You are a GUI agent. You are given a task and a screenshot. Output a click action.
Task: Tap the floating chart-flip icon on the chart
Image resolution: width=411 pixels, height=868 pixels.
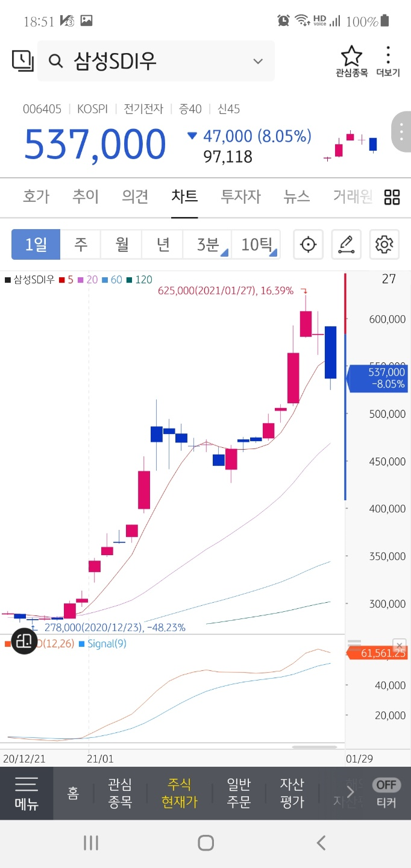point(24,641)
